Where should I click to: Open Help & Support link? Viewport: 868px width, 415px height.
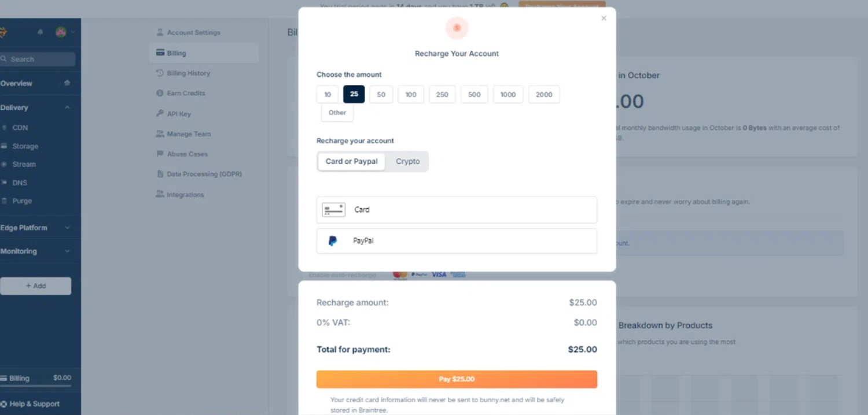[x=34, y=404]
